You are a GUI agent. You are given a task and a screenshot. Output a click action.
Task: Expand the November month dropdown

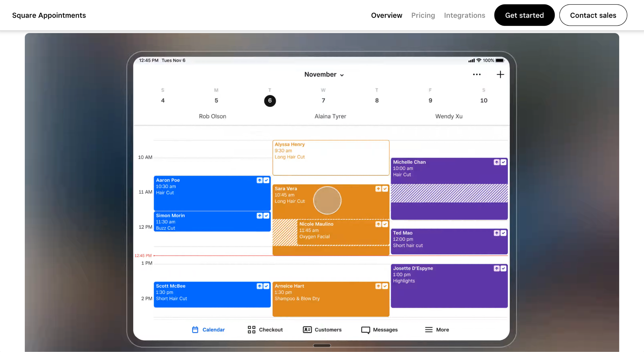324,75
